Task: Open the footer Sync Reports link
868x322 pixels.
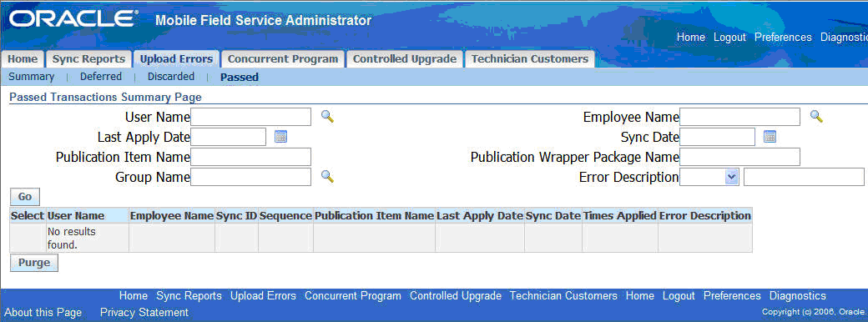Action: 189,296
